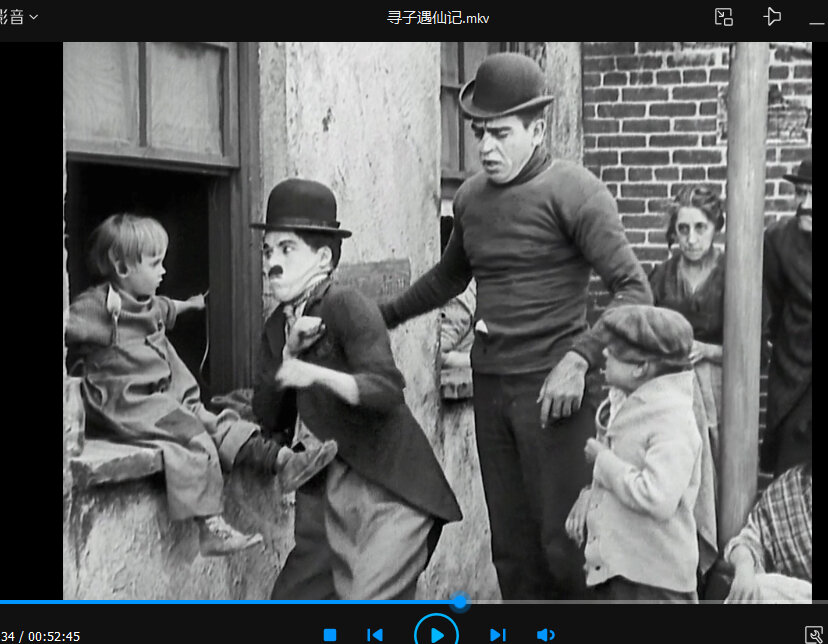Open the toolbox wrench icon
Viewport: 828px width, 644px height.
coord(814,634)
